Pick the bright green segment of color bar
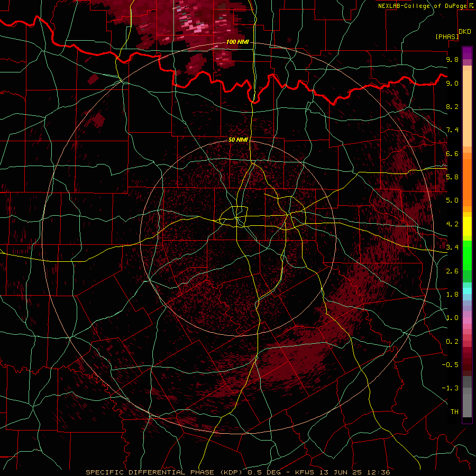 [x=467, y=255]
